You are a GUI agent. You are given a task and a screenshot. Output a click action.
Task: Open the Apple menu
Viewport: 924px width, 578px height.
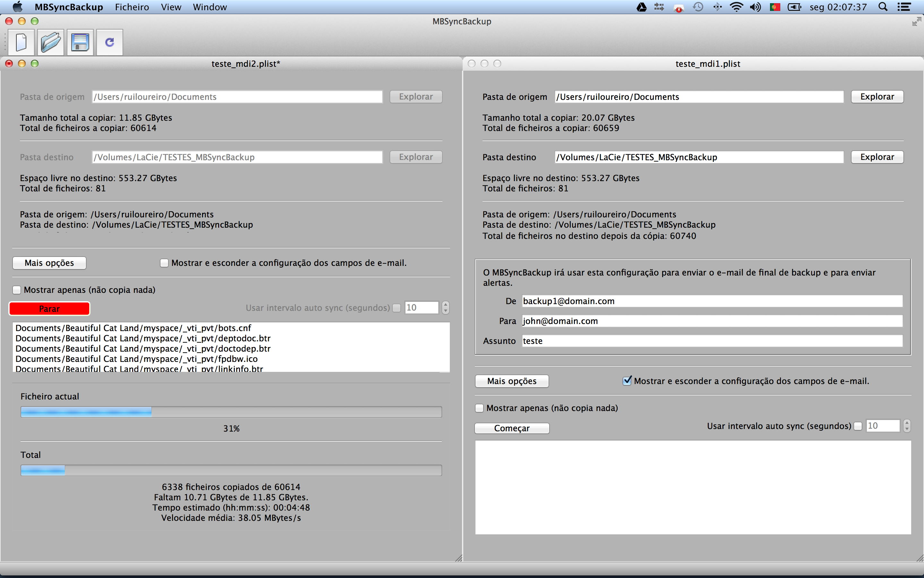click(18, 7)
